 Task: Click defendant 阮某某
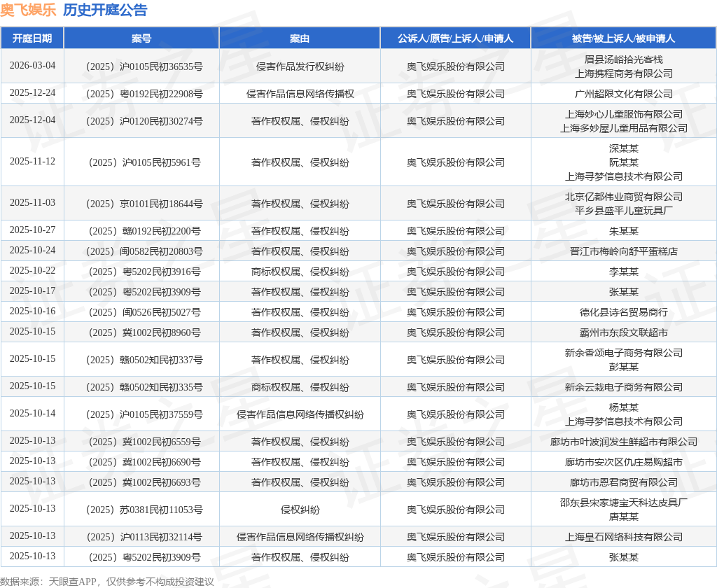pyautogui.click(x=624, y=162)
